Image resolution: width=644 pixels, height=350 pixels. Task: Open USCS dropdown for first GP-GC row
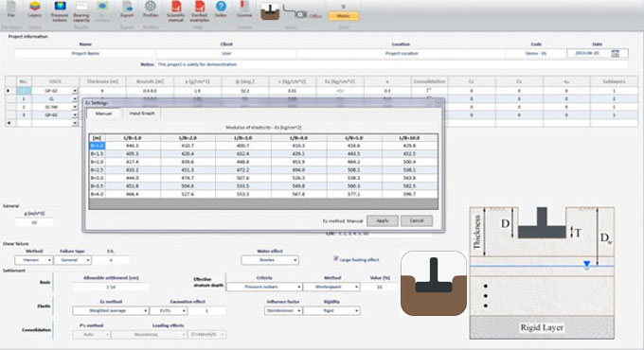(x=75, y=91)
